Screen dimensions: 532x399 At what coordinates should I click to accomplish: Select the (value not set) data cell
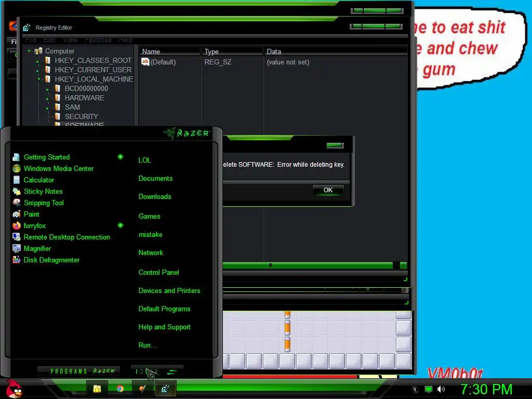(x=288, y=62)
